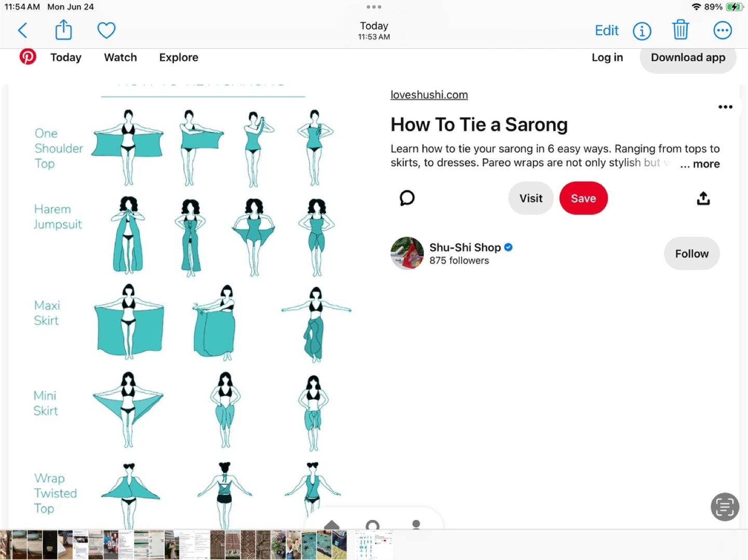
Task: Open the share sheet icon
Action: coord(63,30)
